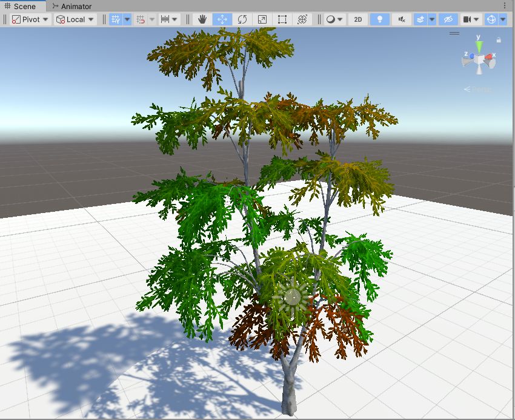Select the Scale tool
This screenshot has width=515, height=420.
[261, 19]
